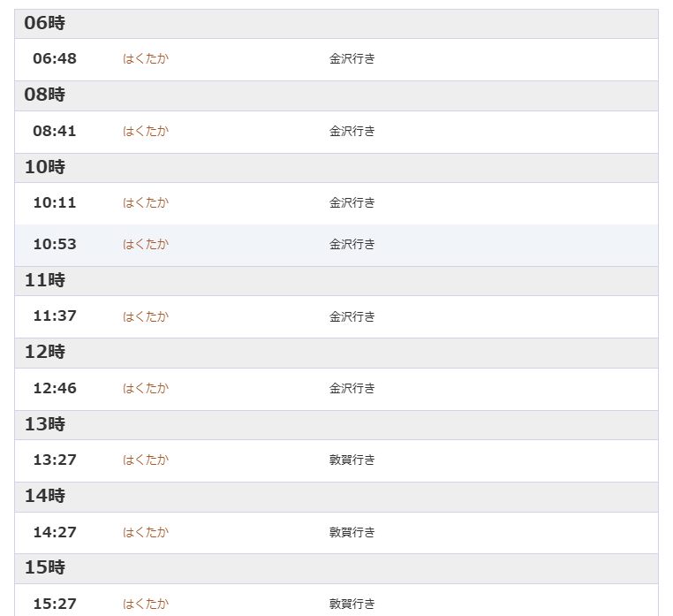Screen dimensions: 673x616
Task: Open the はくたか link for the 08:41 departure
Action: coord(145,132)
